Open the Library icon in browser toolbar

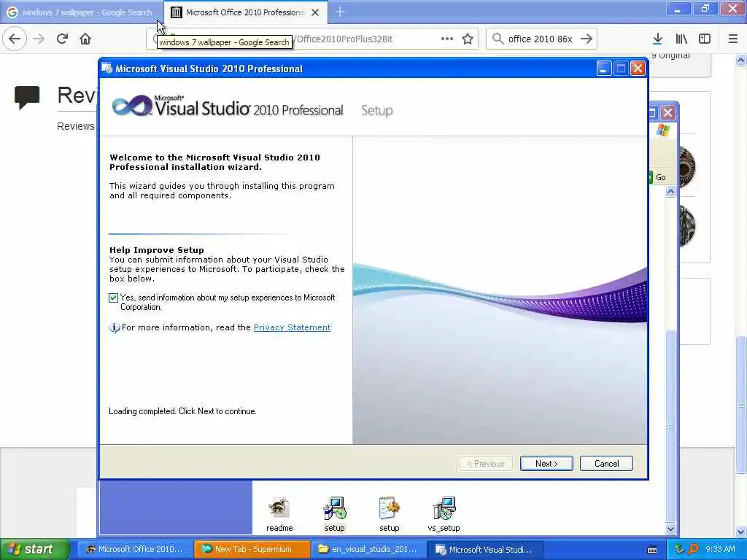681,39
